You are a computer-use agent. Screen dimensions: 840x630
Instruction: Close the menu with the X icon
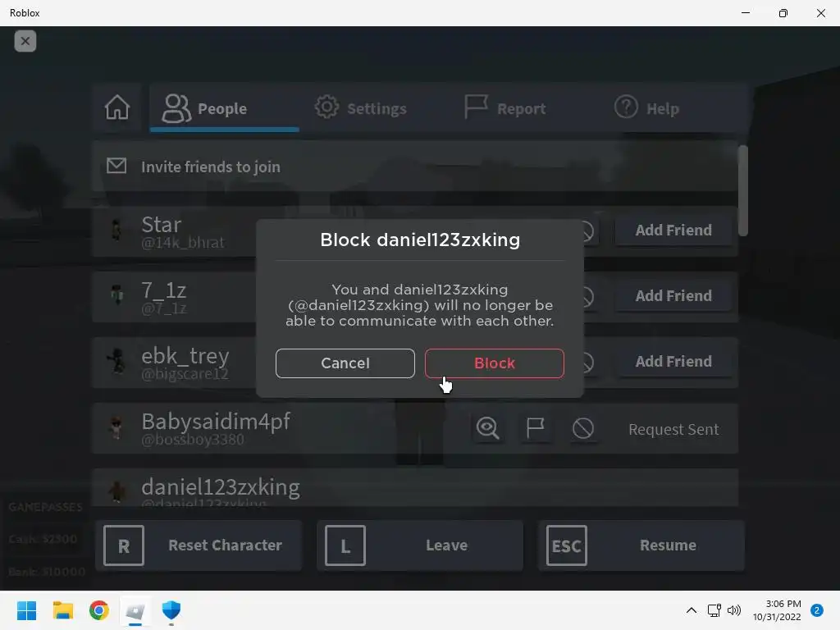point(25,41)
